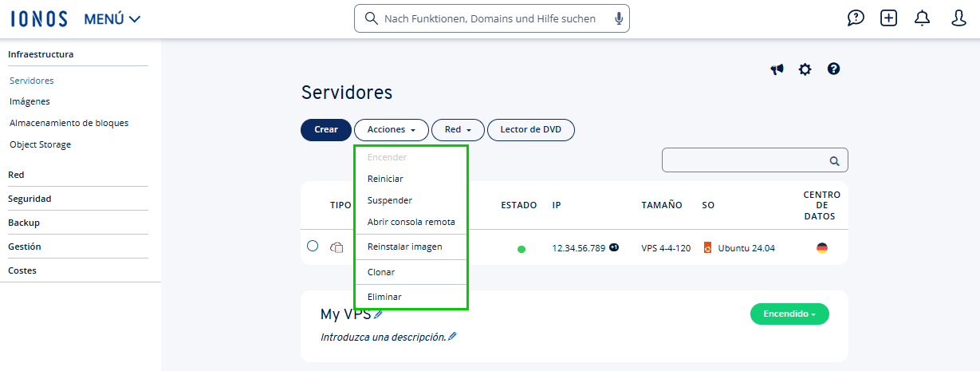Viewport: 980px width, 371px height.
Task: Click VPS 4-4-120 size text
Action: [666, 248]
